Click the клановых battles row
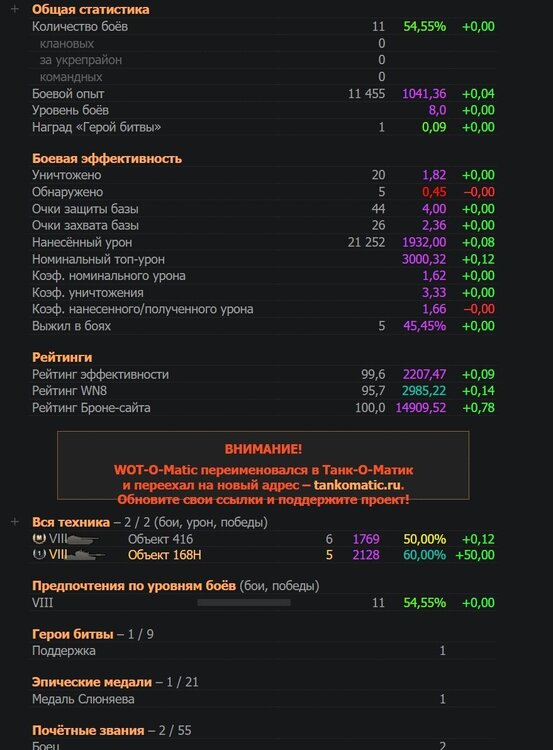Screen dimensions: 553x750 tap(263, 44)
